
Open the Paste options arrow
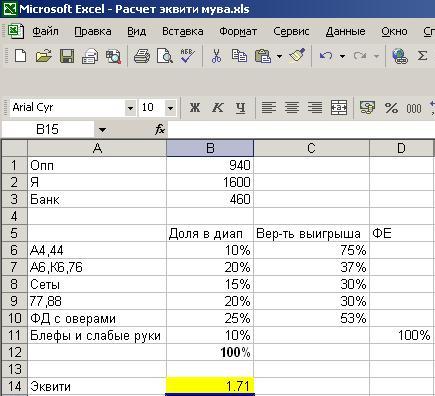click(x=279, y=56)
